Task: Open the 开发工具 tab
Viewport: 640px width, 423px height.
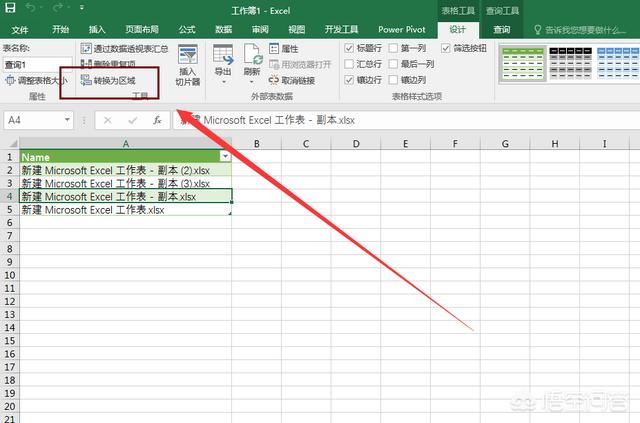Action: pos(341,29)
